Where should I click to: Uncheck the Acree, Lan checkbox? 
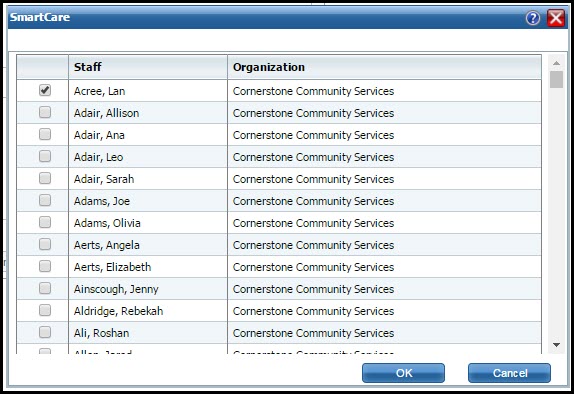pos(45,90)
